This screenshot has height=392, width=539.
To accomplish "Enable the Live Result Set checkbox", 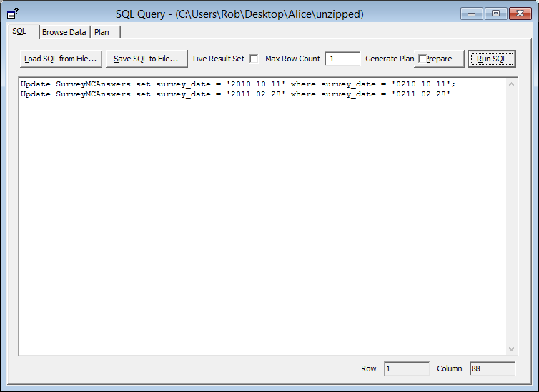I will pyautogui.click(x=254, y=59).
